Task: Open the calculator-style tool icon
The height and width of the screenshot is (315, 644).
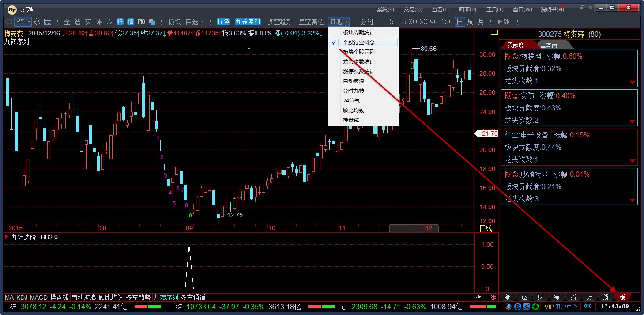Action: 48,22
